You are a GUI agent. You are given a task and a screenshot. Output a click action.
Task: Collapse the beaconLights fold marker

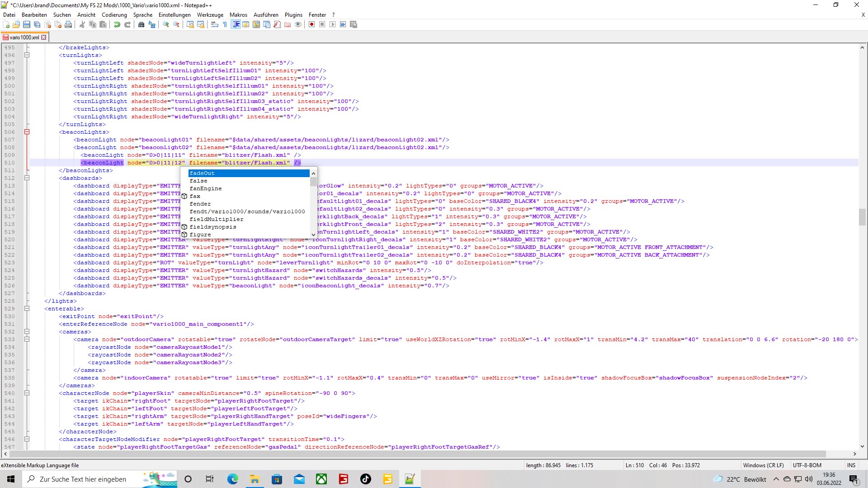pos(27,132)
